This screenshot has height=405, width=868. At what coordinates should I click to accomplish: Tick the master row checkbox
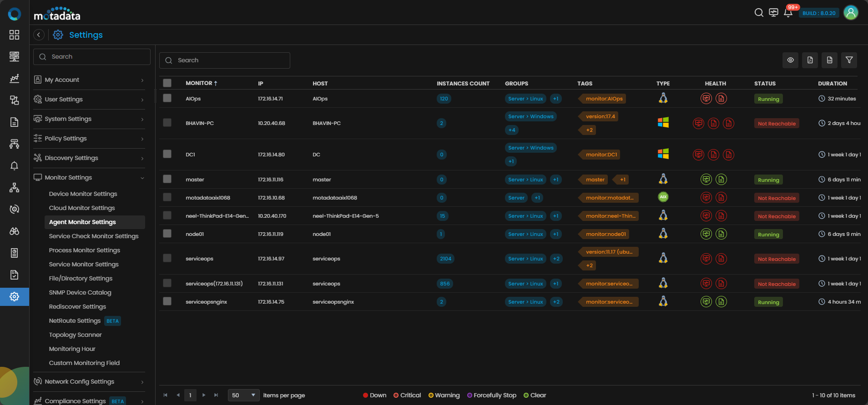167,179
